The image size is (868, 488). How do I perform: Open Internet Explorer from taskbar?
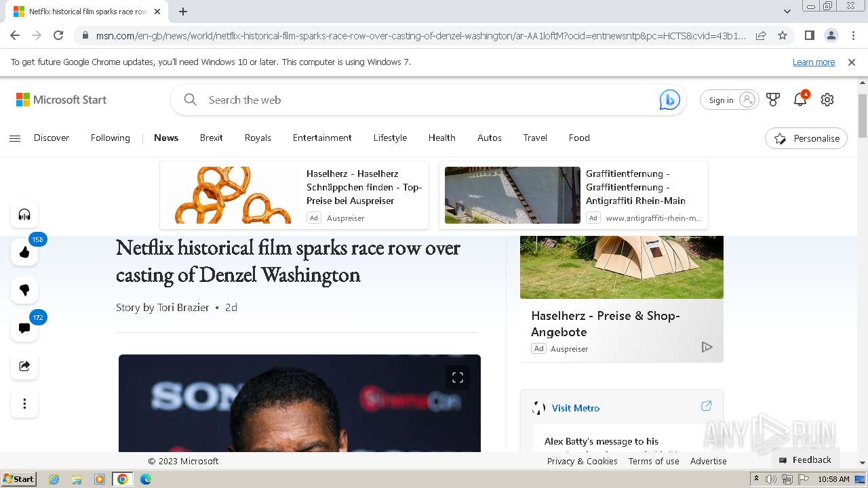click(x=54, y=479)
